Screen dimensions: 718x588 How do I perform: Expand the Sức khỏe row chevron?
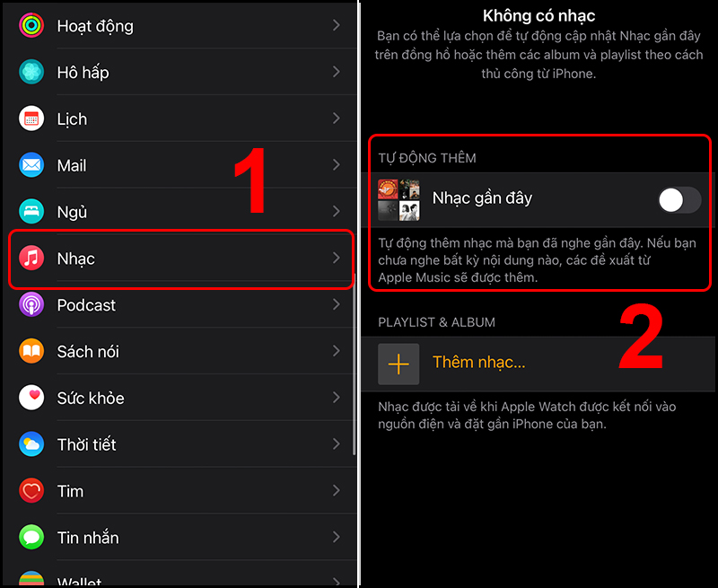(337, 398)
